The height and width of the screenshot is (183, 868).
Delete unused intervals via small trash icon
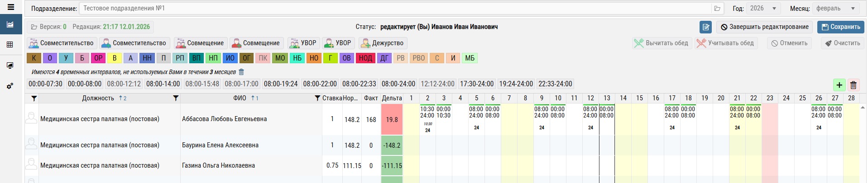(241, 72)
